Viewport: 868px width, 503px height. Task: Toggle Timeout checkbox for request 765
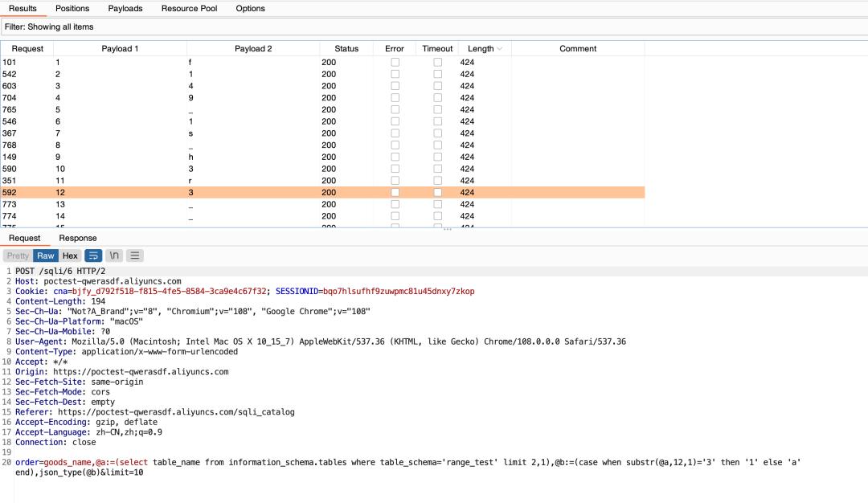tap(437, 109)
